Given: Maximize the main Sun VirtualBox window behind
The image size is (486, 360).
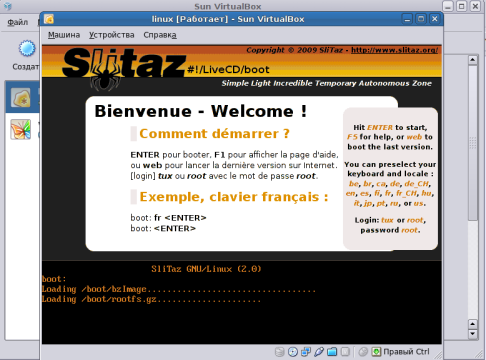Looking at the screenshot, I should 462,6.
